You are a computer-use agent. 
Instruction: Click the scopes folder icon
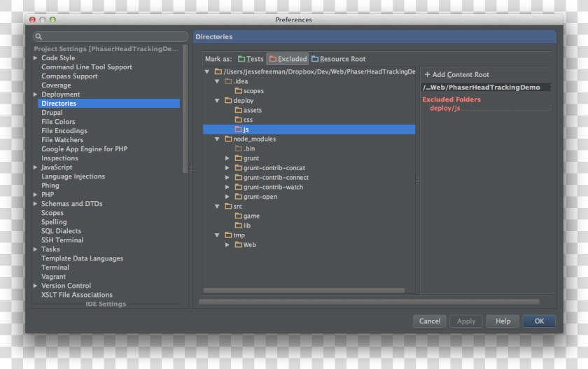[x=239, y=91]
